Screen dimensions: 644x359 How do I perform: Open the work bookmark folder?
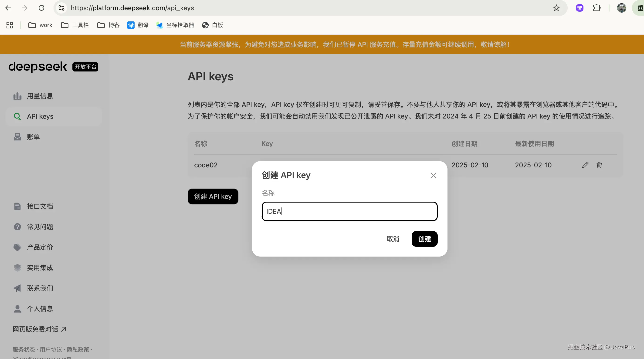point(40,25)
